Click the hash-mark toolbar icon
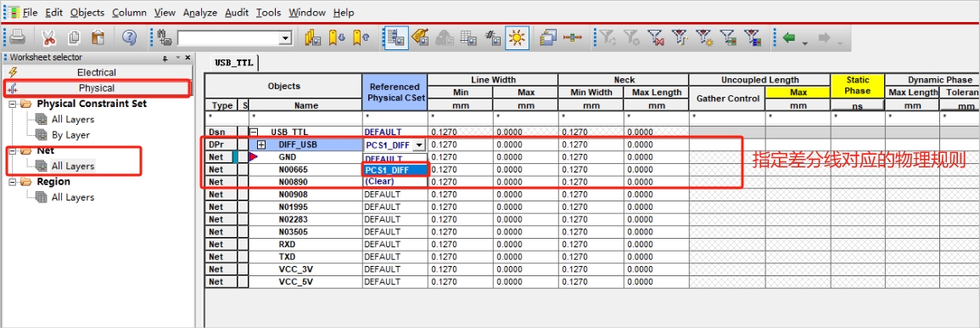The image size is (980, 328). [493, 37]
